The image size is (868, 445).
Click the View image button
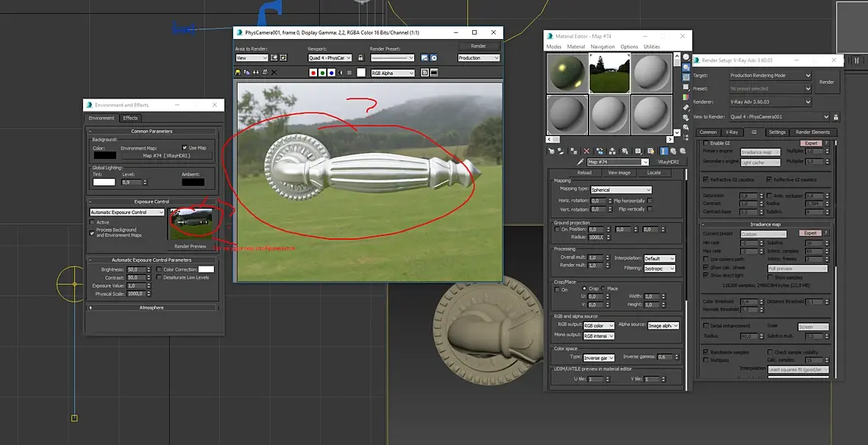click(x=619, y=173)
